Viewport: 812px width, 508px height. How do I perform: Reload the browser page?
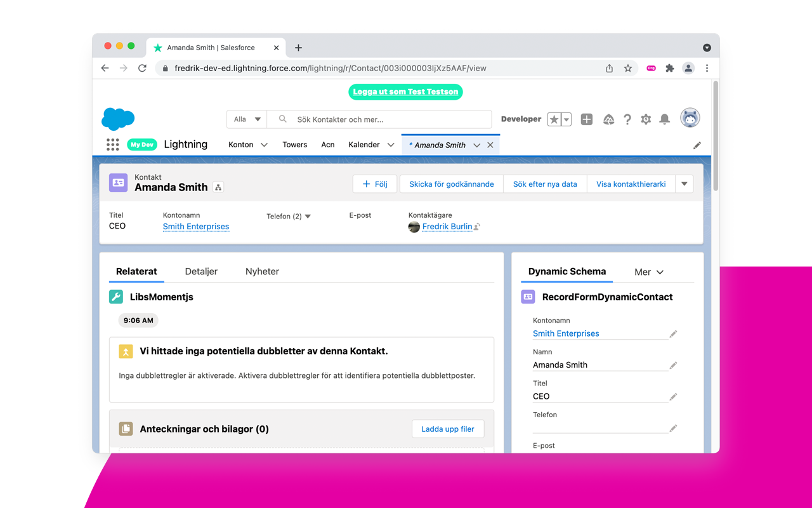[x=142, y=68]
